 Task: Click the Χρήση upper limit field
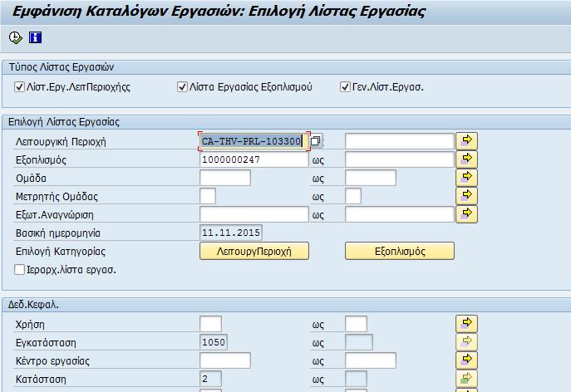point(356,324)
